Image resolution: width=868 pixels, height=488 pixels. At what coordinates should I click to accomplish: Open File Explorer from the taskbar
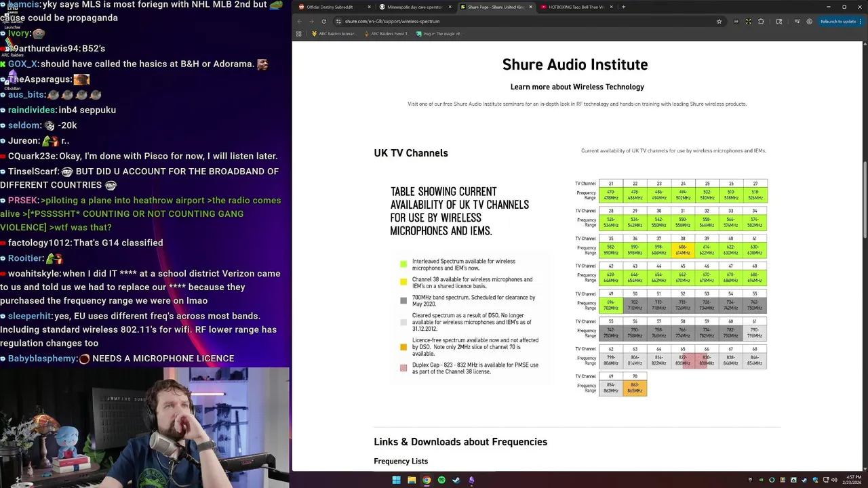412,480
